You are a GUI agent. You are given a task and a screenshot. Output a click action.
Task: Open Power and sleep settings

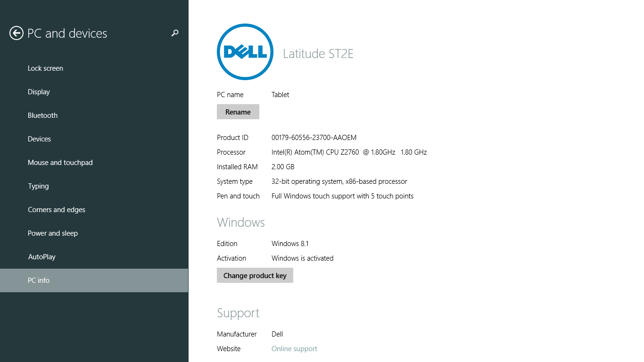point(53,233)
